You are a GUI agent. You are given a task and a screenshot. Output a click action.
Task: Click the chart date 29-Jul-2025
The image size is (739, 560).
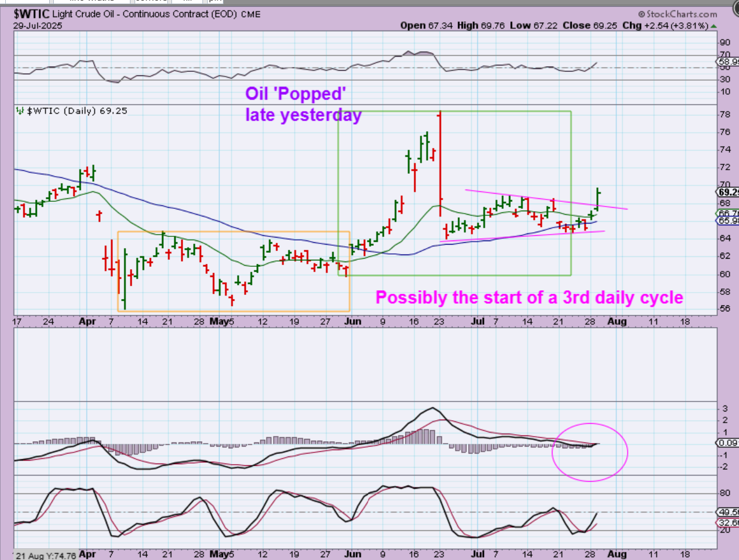(x=38, y=26)
